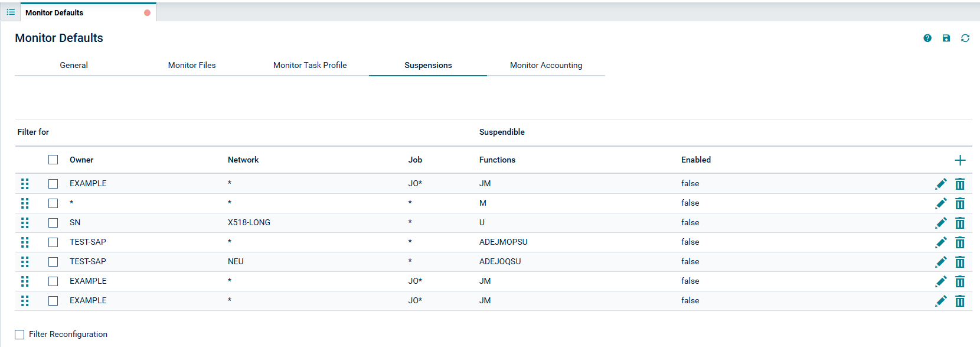Save monitor defaults with disk icon
The height and width of the screenshot is (347, 980).
[x=946, y=38]
